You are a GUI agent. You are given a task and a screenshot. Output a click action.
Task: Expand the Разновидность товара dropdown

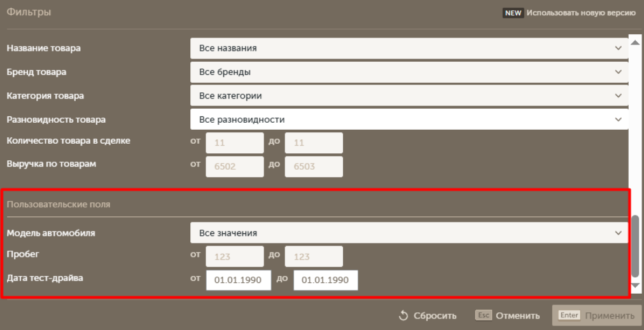[409, 120]
